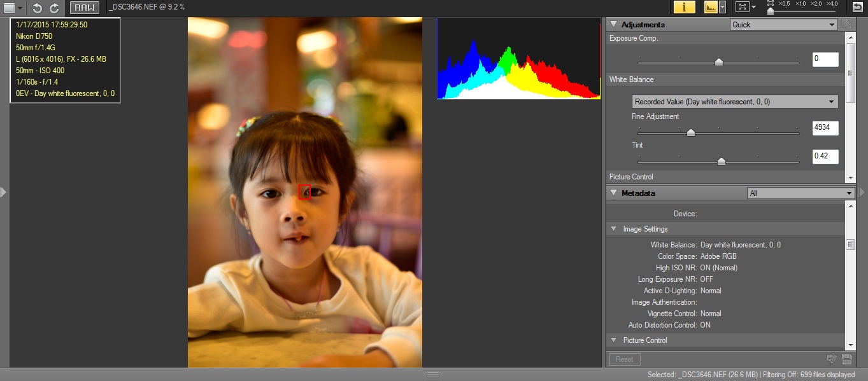Click the RAW display button
This screenshot has width=868, height=381.
(84, 8)
